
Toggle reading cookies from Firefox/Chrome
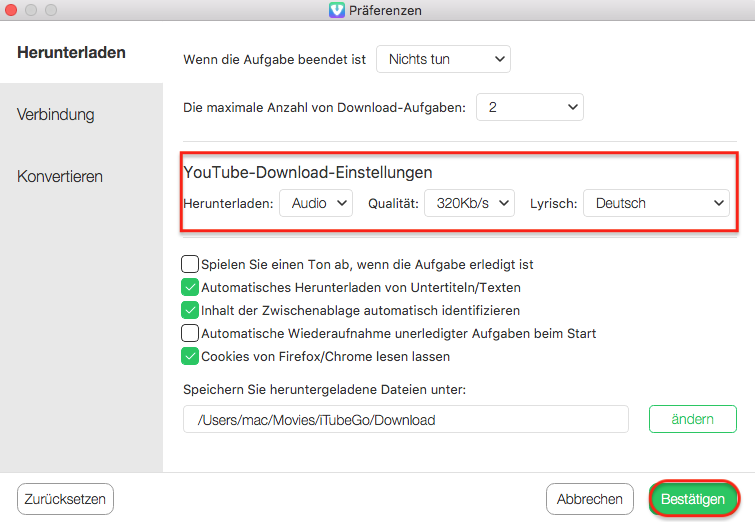click(x=190, y=356)
